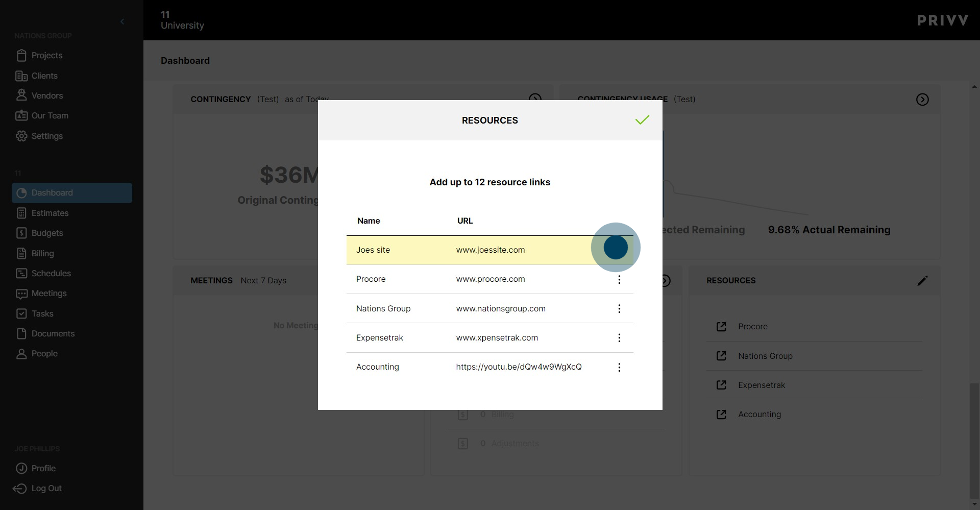Expand Contingency Usage with the arrow circle

922,100
